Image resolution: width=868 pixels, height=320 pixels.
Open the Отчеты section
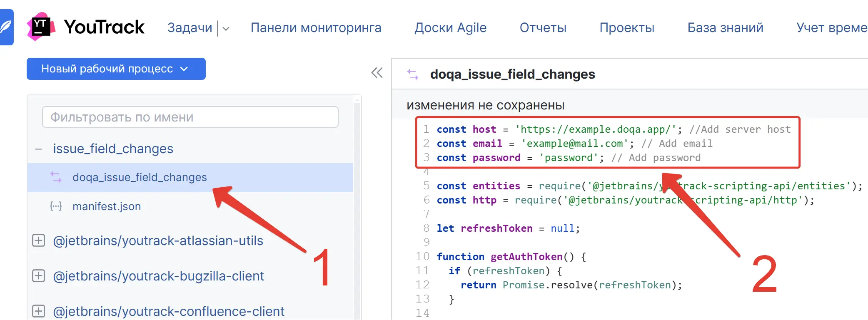pos(543,28)
